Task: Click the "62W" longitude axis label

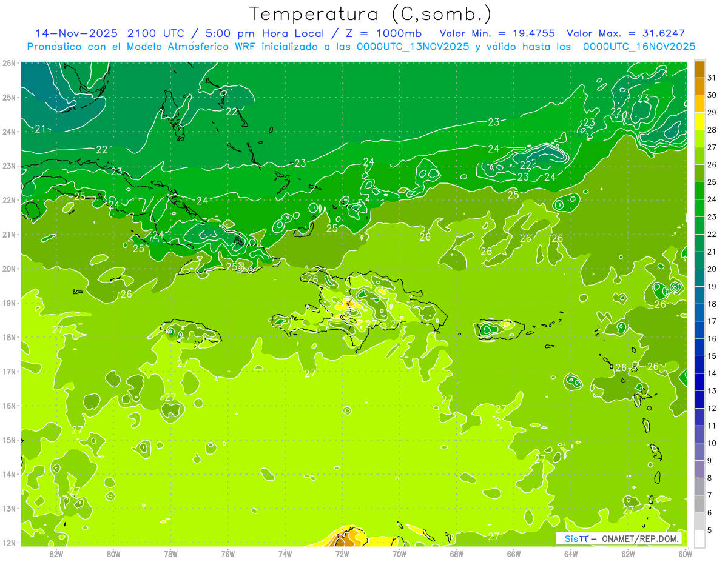Action: (628, 554)
